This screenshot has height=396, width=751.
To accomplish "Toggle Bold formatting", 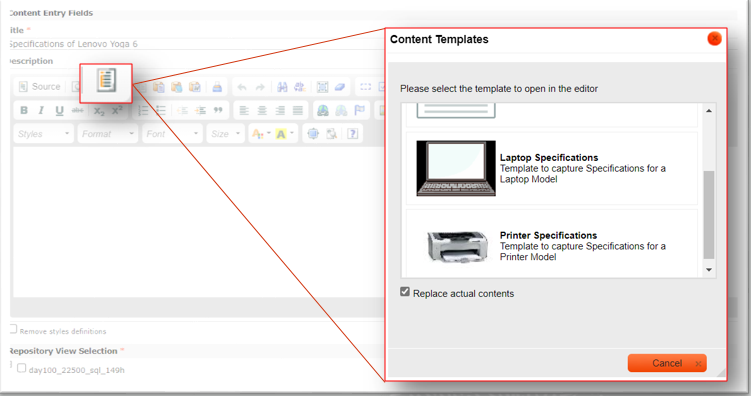I will pos(23,111).
